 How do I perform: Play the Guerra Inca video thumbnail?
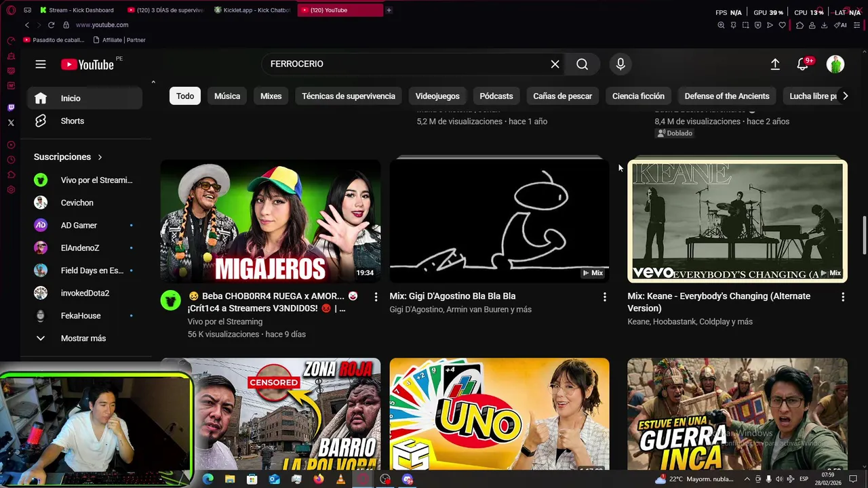click(737, 413)
